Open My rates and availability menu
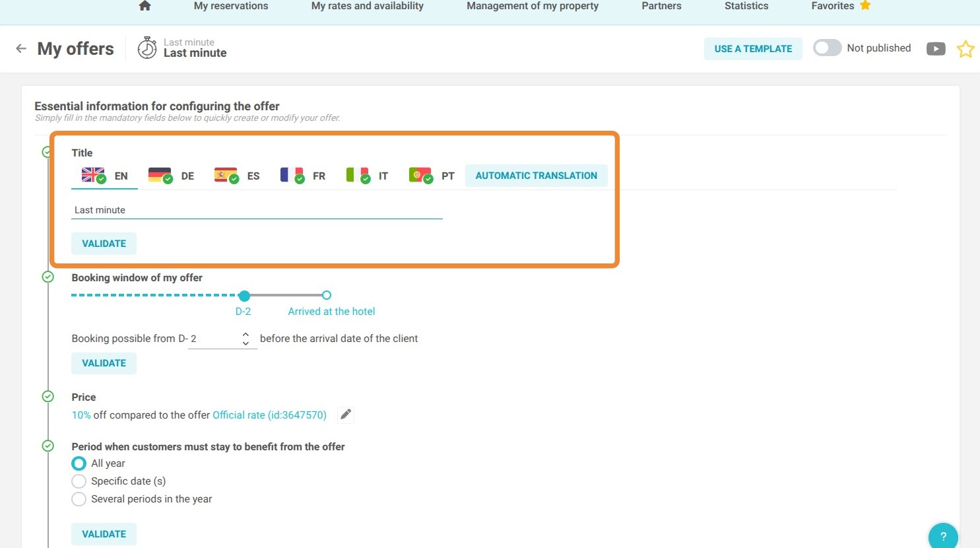This screenshot has height=548, width=980. (368, 6)
